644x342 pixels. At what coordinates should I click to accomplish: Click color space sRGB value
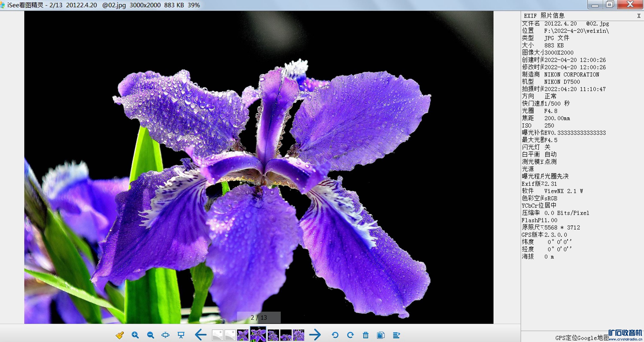pos(551,198)
